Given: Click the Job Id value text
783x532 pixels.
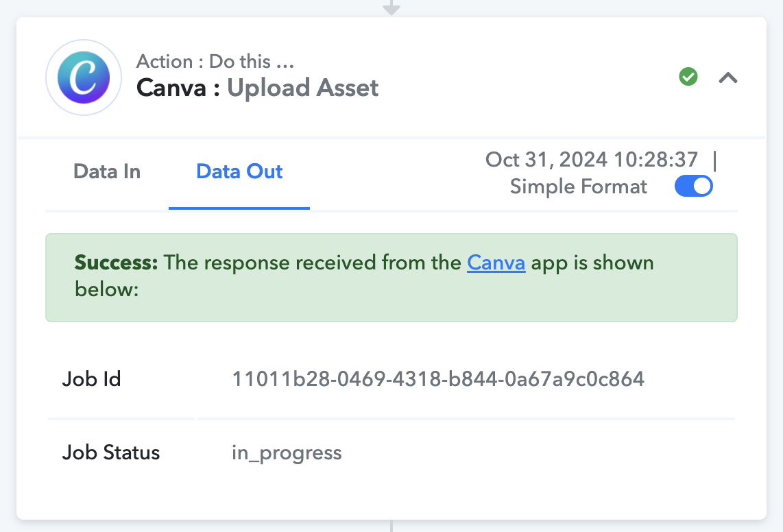Looking at the screenshot, I should pos(438,379).
